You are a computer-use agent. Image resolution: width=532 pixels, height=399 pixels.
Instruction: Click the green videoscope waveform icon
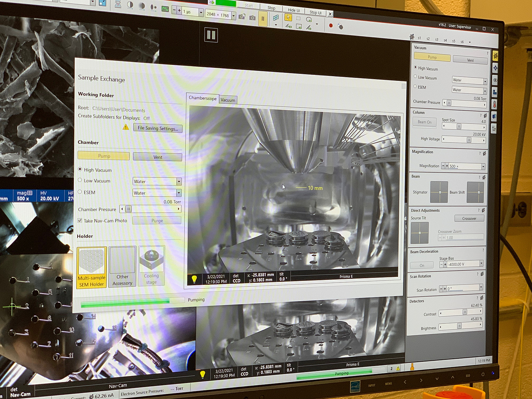(165, 9)
